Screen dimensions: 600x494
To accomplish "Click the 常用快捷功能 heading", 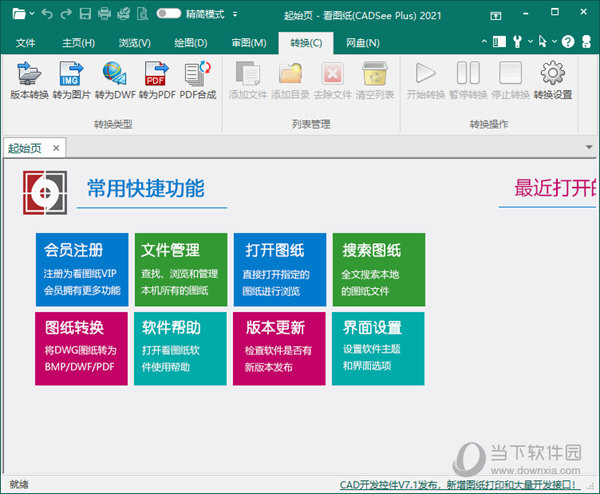I will 146,188.
